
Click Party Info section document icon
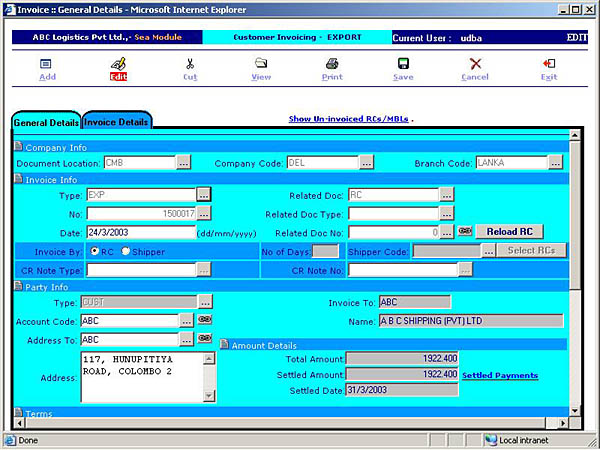tap(18, 286)
